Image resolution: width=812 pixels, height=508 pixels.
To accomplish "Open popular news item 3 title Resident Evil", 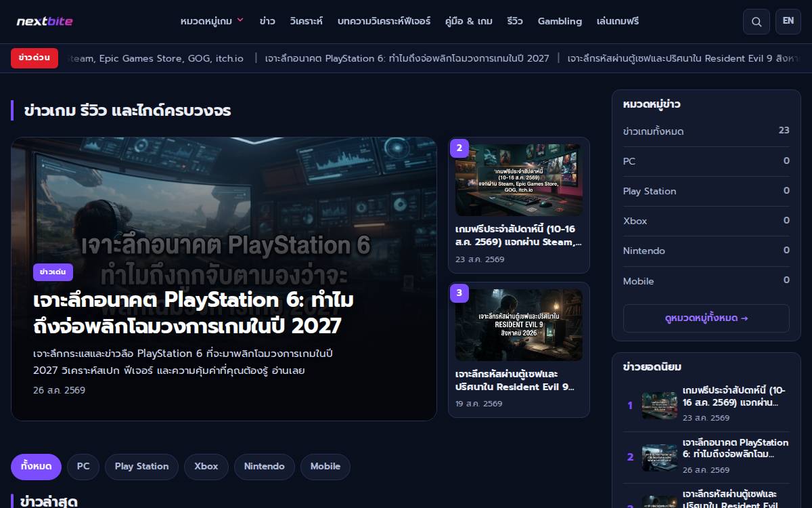I will click(x=730, y=500).
